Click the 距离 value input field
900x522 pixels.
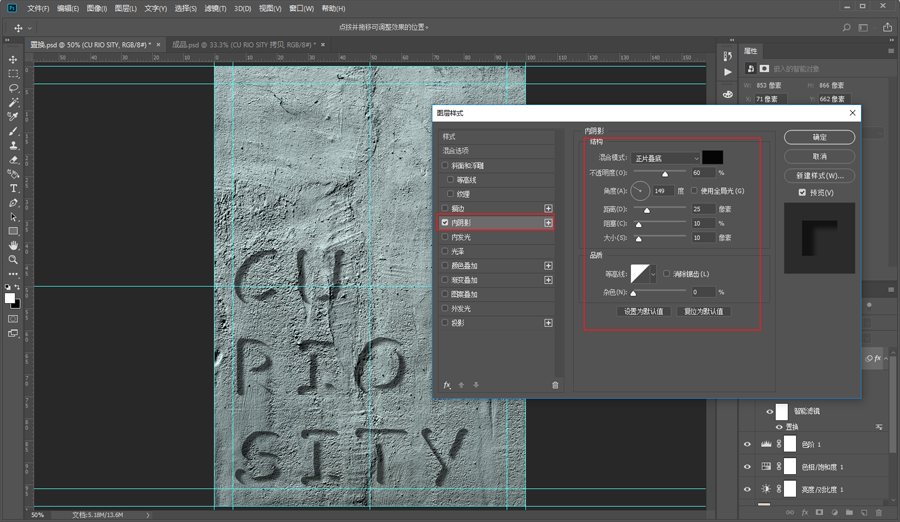pos(703,209)
